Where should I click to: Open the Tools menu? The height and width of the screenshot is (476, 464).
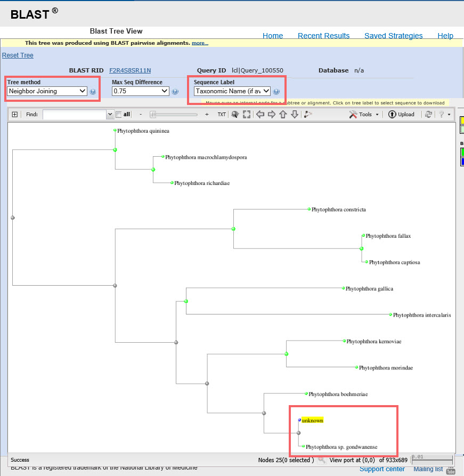click(x=364, y=115)
